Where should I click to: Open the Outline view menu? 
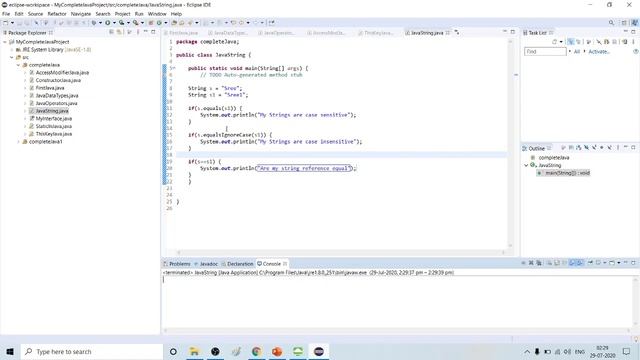point(618,148)
